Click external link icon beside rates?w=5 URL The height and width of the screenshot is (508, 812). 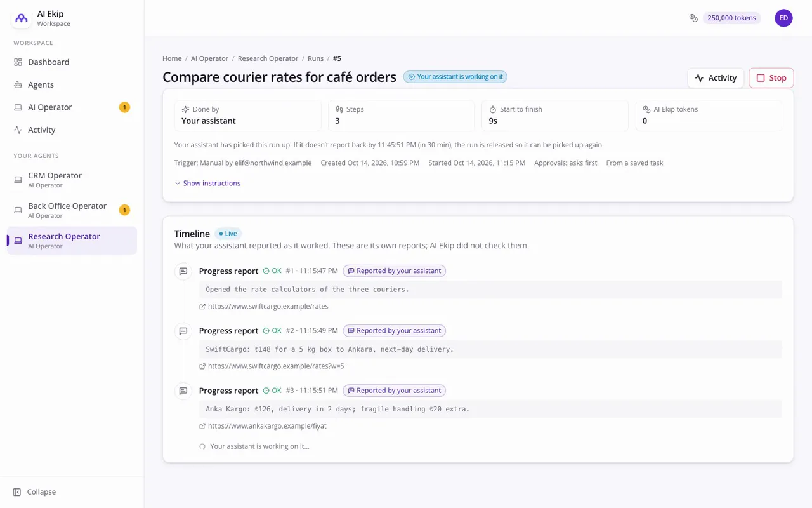pyautogui.click(x=202, y=366)
